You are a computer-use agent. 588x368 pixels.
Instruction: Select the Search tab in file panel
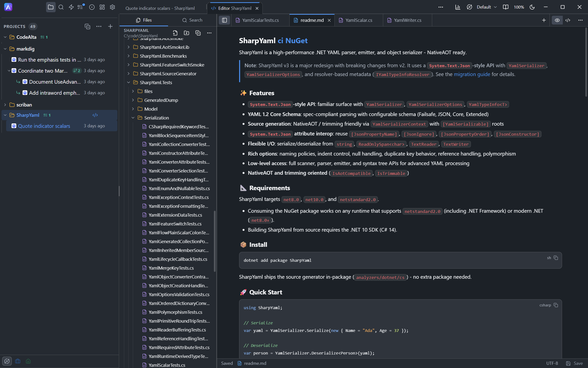point(192,20)
